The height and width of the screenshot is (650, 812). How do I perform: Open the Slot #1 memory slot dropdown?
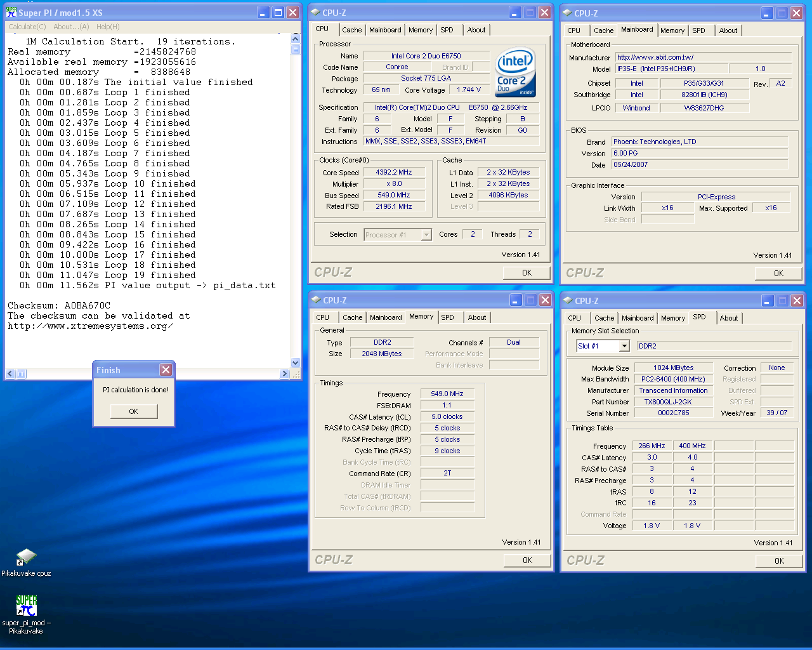(x=624, y=346)
